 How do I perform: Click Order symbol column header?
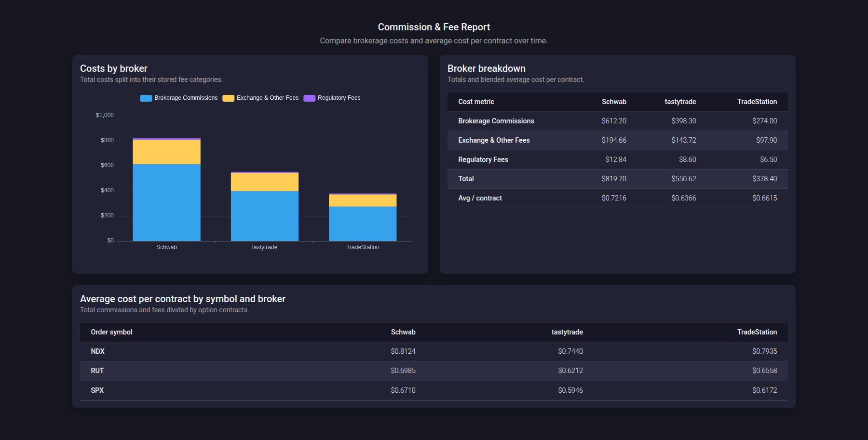111,332
